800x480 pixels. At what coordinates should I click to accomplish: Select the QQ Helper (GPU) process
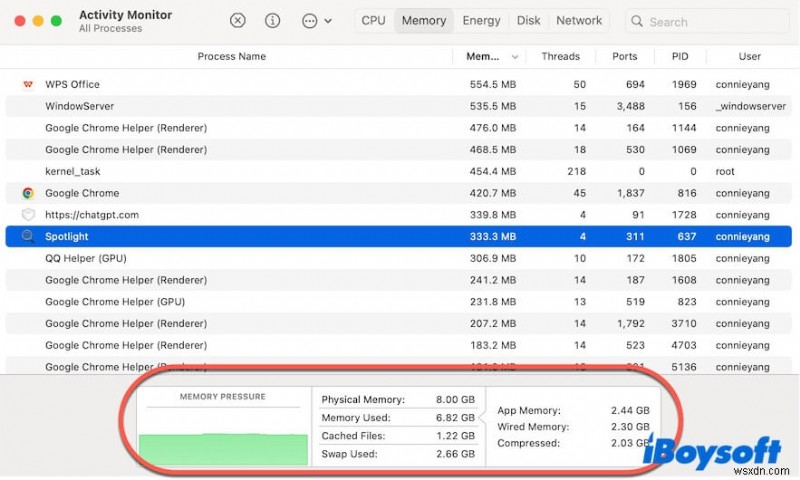86,258
